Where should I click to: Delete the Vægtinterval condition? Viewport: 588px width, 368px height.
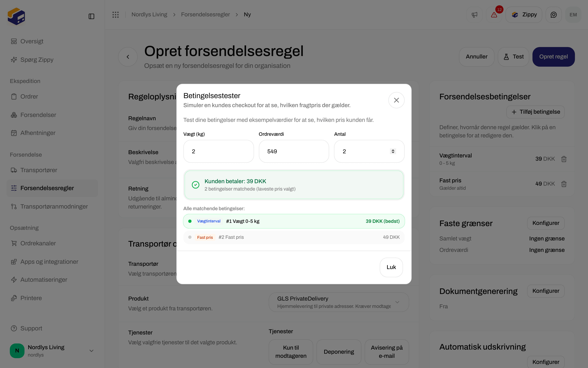pos(564,159)
